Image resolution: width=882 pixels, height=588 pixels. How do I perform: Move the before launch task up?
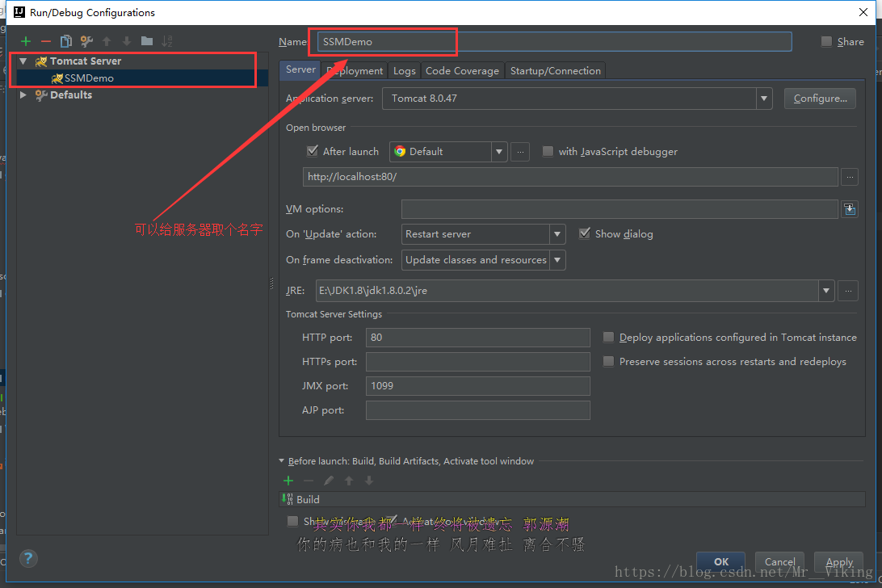point(349,481)
